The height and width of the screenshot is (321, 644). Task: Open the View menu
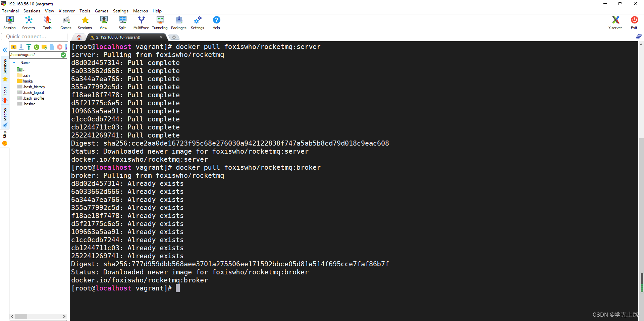49,11
